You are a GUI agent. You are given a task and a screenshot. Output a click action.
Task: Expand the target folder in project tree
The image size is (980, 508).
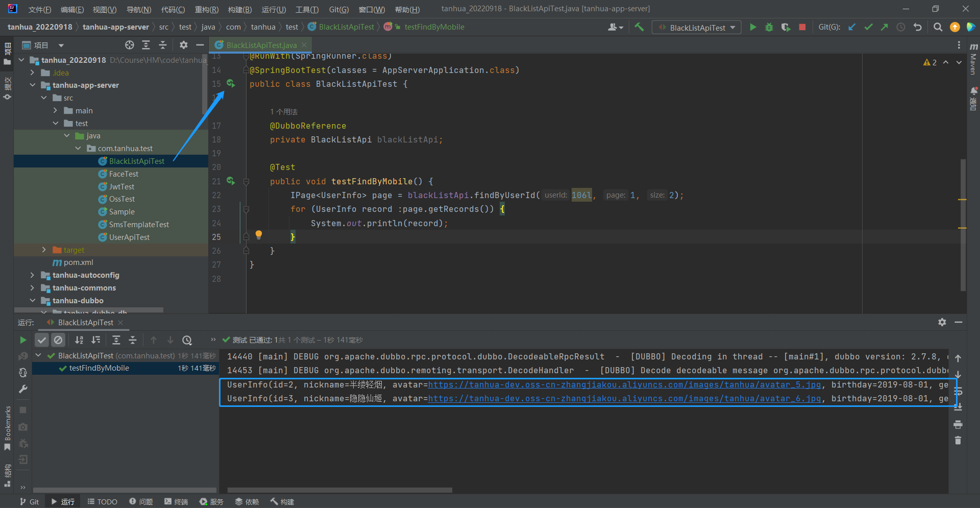tap(44, 250)
